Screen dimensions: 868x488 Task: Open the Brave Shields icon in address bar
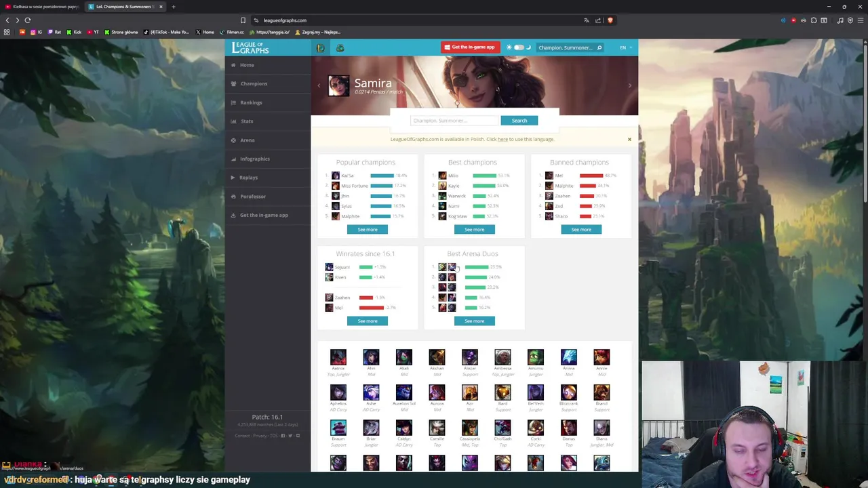point(610,20)
